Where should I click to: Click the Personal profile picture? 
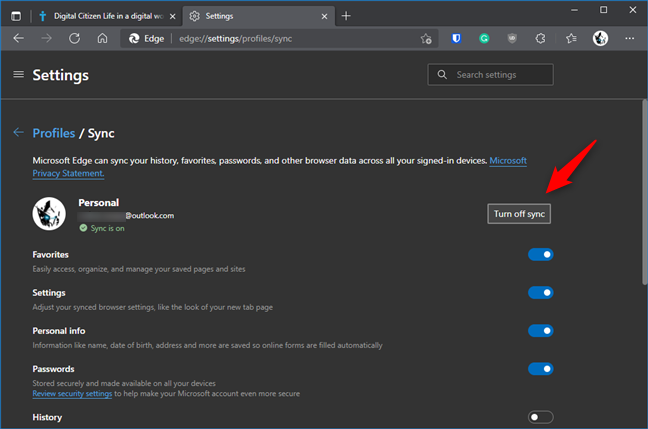[x=49, y=214]
